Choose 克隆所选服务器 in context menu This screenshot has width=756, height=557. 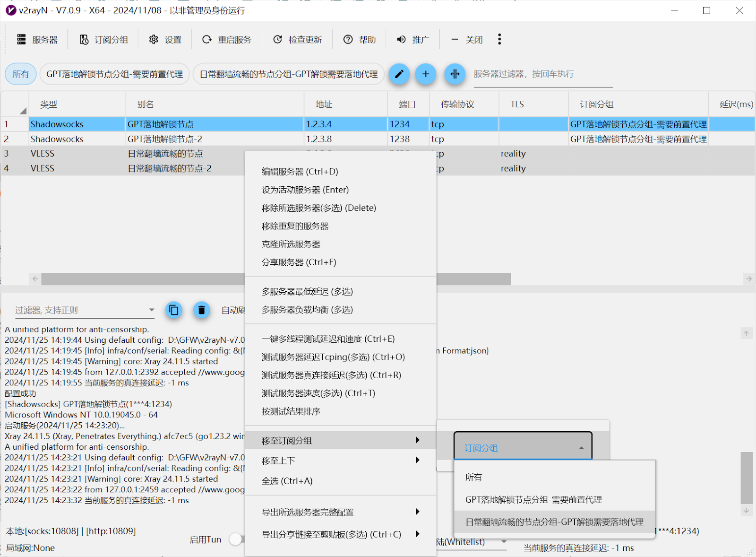291,244
